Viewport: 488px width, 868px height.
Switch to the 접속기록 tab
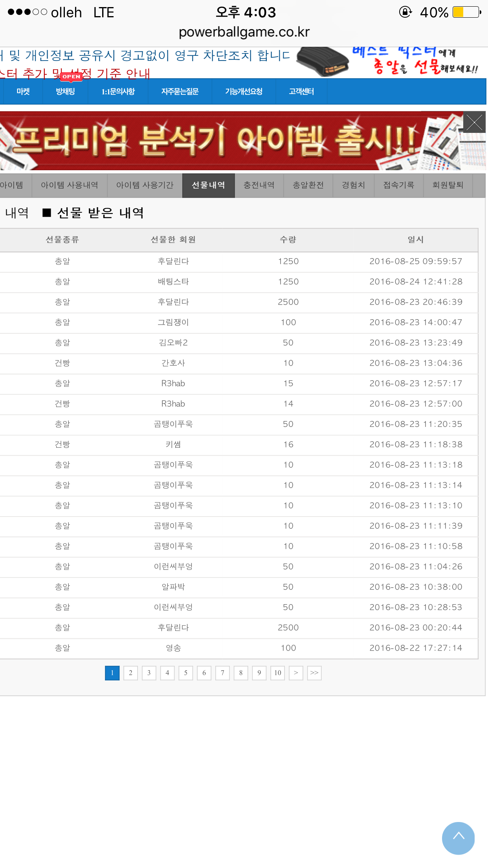[398, 185]
